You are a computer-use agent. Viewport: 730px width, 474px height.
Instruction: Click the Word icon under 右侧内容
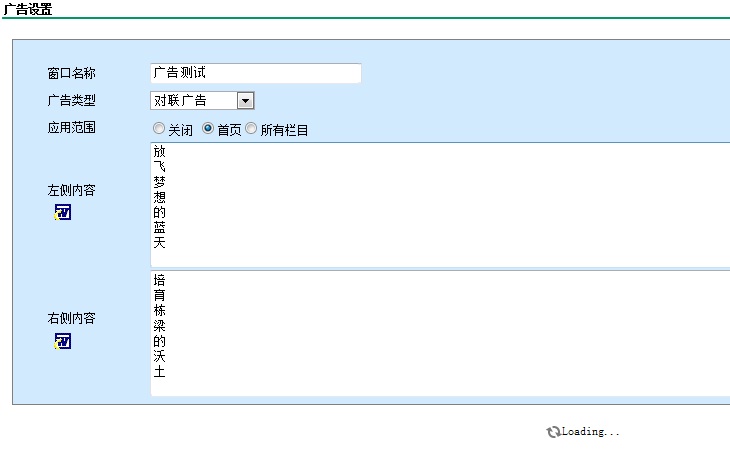point(63,341)
